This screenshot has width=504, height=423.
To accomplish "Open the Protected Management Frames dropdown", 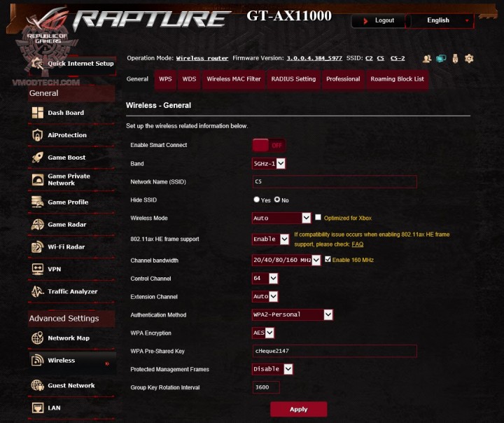I will tap(272, 369).
